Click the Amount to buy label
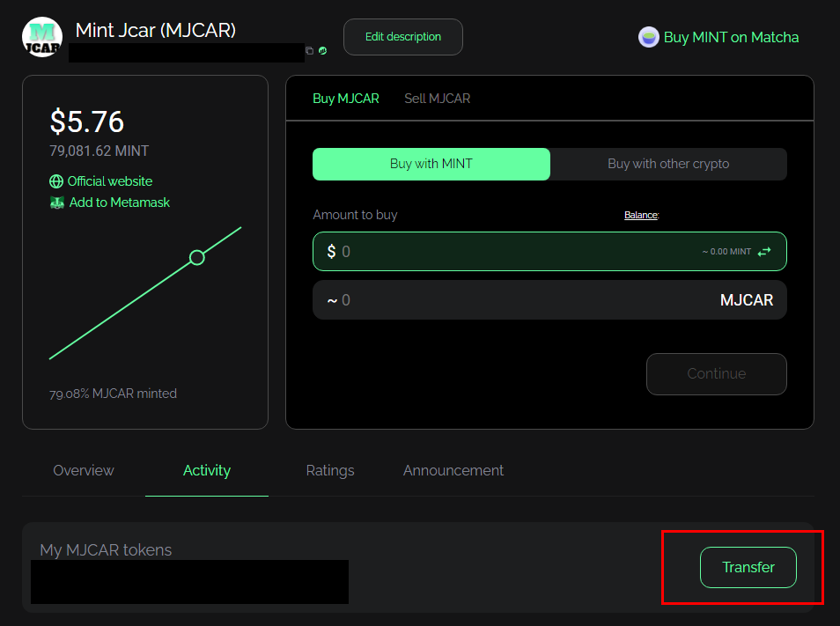The width and height of the screenshot is (840, 626). (355, 215)
